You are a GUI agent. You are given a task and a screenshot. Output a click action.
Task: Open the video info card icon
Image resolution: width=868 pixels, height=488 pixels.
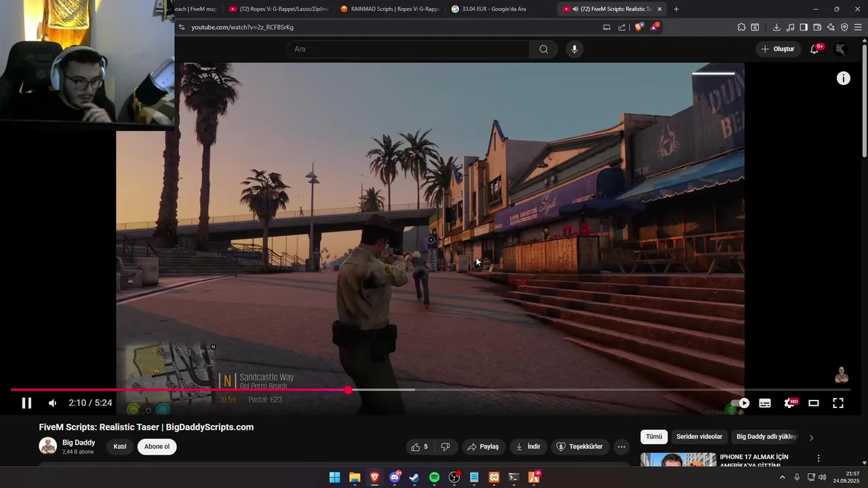click(843, 79)
